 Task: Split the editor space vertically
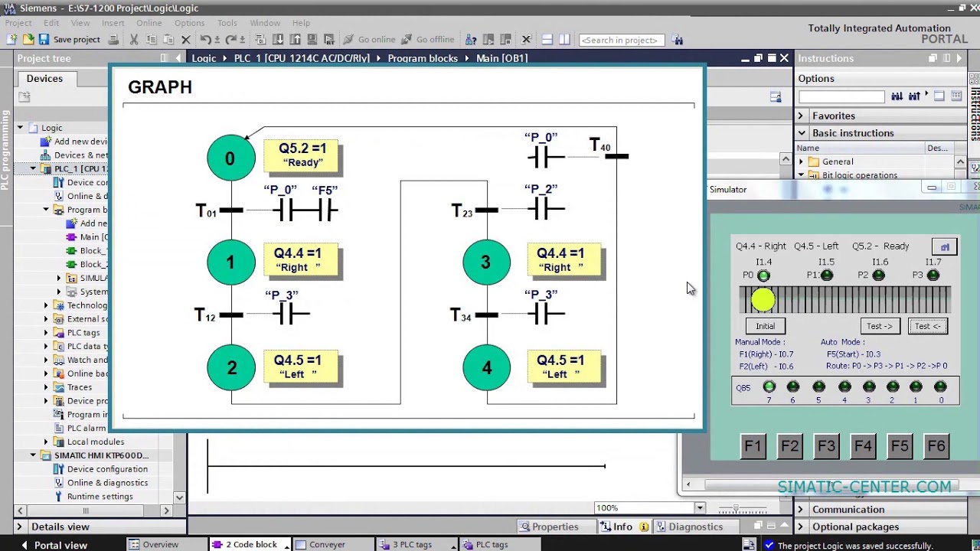564,39
